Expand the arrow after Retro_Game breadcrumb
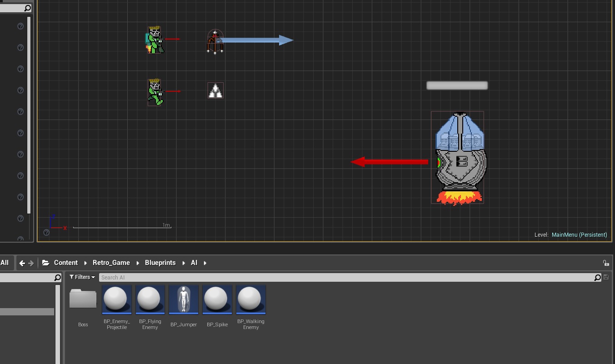615x364 pixels. point(137,263)
